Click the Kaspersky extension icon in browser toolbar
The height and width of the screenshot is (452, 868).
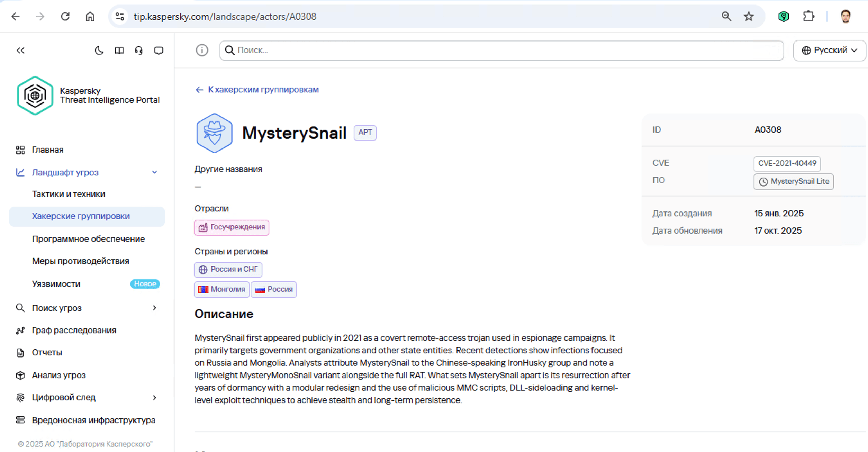[x=784, y=16]
